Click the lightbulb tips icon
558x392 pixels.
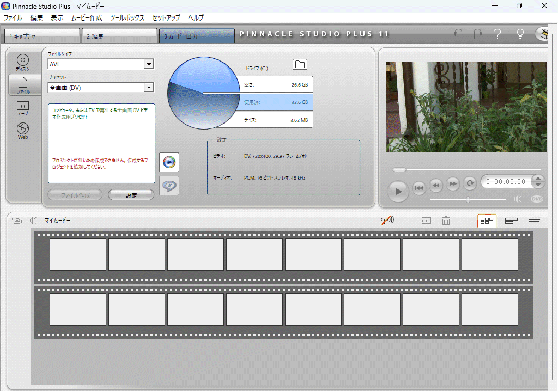pos(520,34)
